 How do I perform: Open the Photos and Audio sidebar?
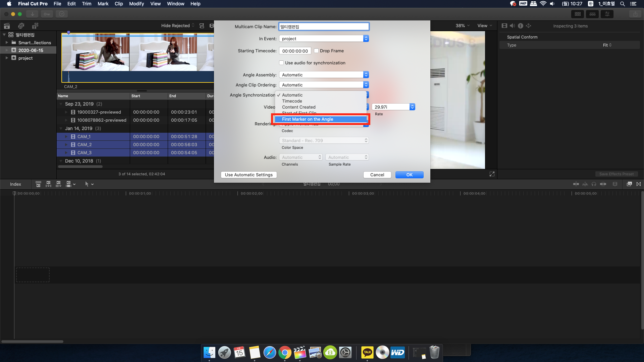(21, 26)
